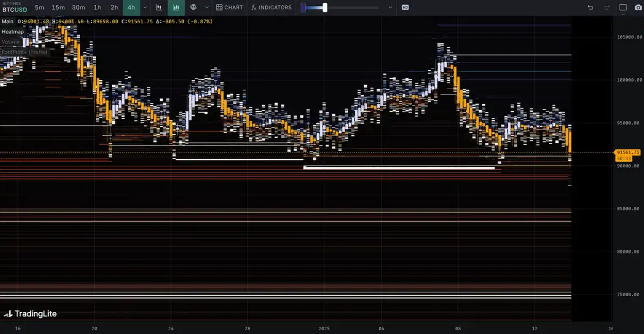
Task: Toggle the Heatmap layer
Action: [12, 32]
